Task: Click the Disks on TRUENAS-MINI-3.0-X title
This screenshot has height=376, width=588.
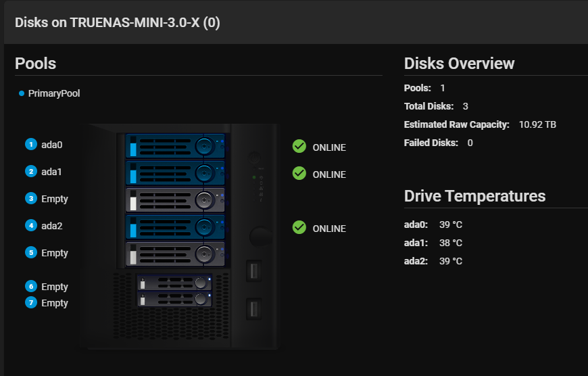Action: 118,22
